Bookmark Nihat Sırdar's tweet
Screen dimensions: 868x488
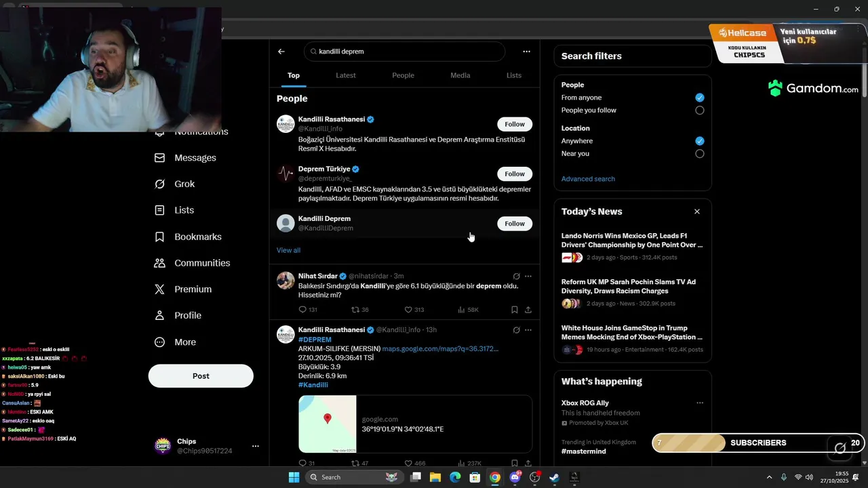pos(514,310)
